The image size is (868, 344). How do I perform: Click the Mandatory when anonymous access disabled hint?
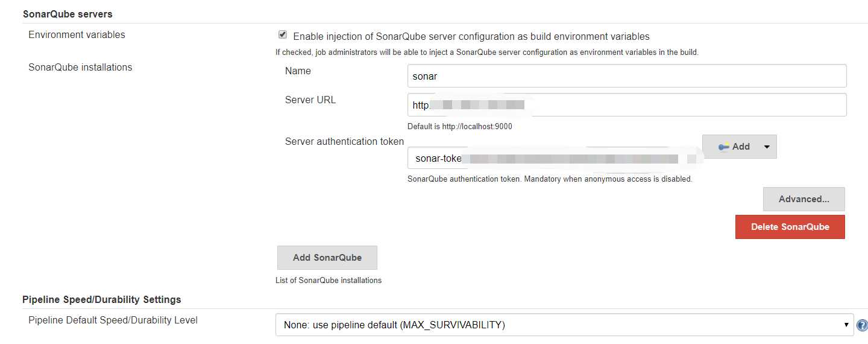(550, 179)
